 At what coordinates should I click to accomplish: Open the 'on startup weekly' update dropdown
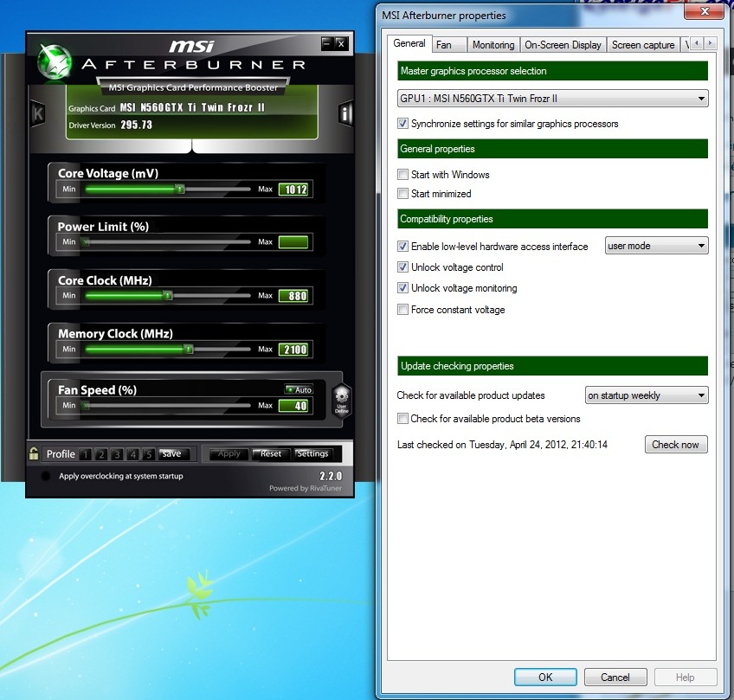click(x=647, y=395)
